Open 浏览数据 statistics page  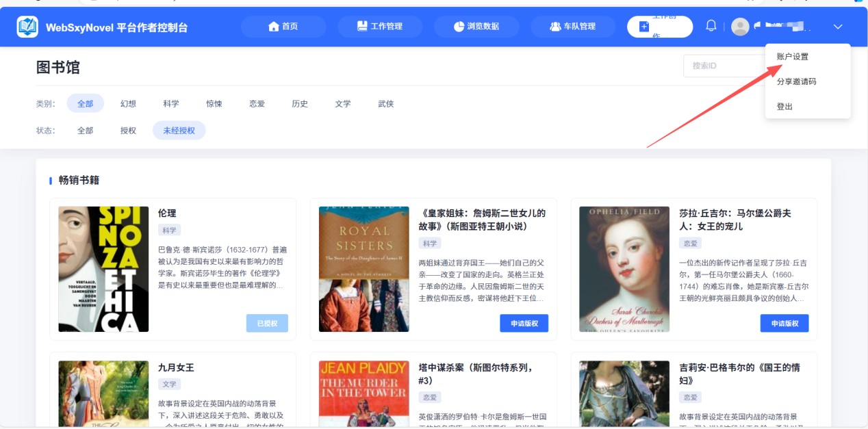click(x=476, y=26)
